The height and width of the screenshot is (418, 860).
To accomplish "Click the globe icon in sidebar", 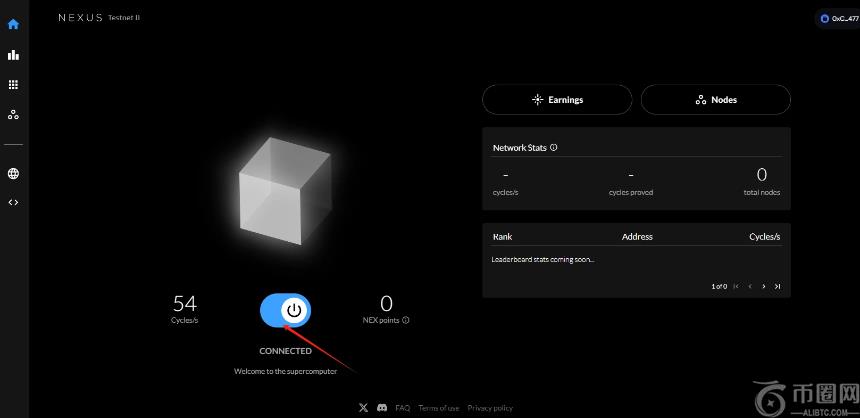I will pyautogui.click(x=13, y=174).
